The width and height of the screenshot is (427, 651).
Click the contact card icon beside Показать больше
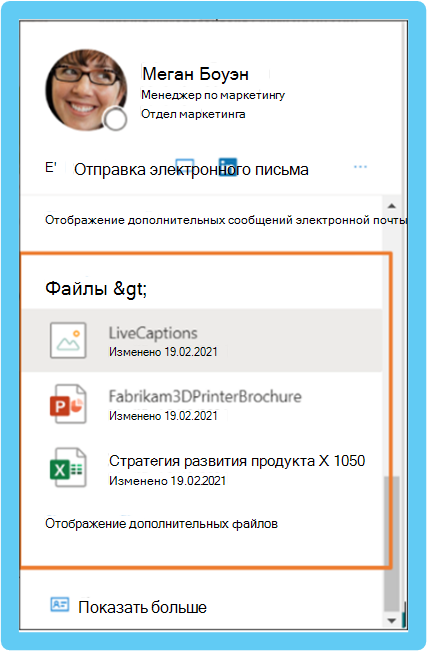[60, 604]
